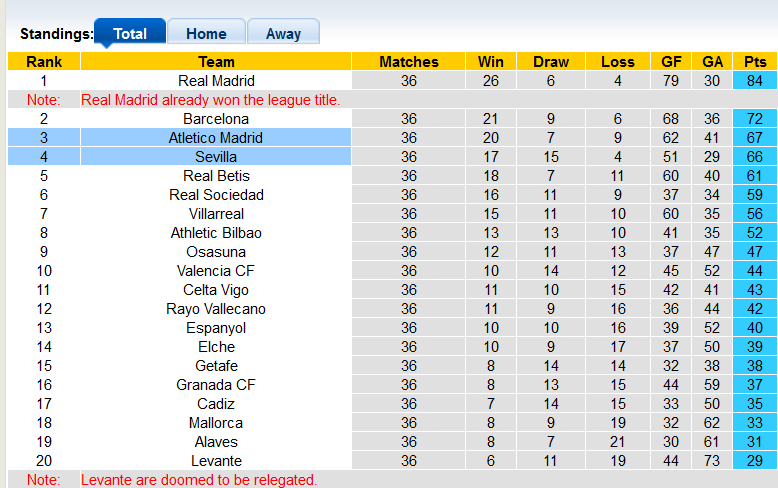Screen dimensions: 778x488
Task: Select the Atletico Madrid row
Action: click(x=216, y=138)
